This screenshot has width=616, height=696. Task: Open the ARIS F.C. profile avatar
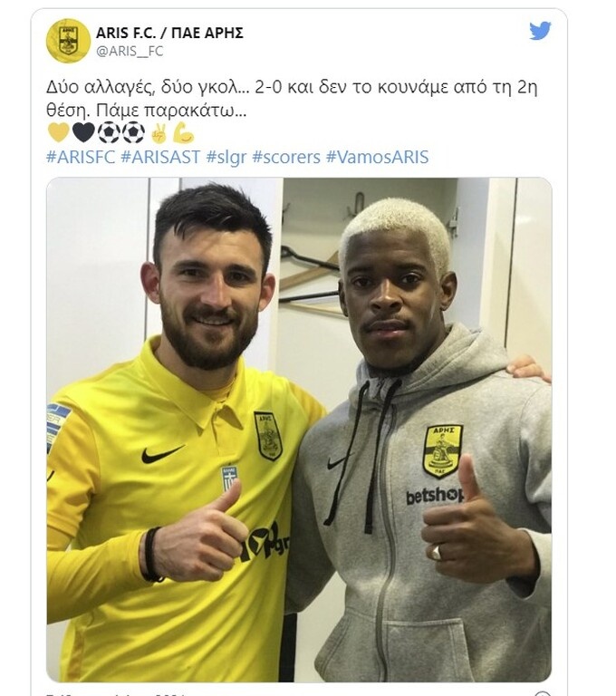click(x=68, y=41)
